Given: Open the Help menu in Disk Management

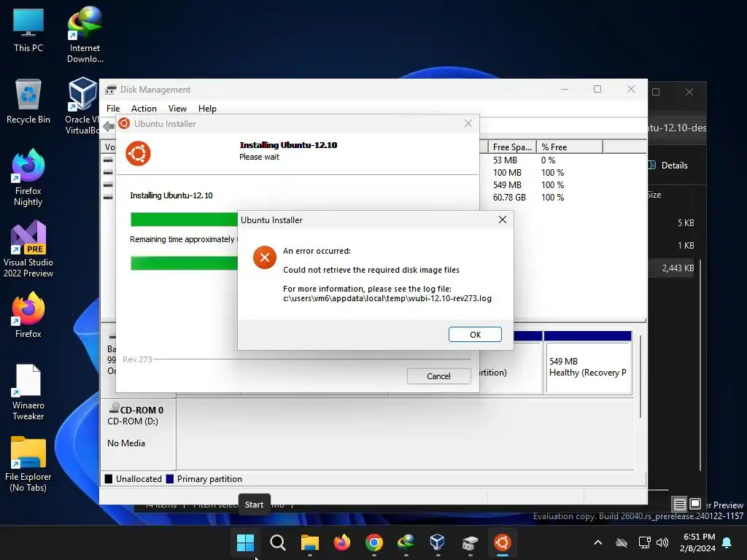Looking at the screenshot, I should 207,109.
